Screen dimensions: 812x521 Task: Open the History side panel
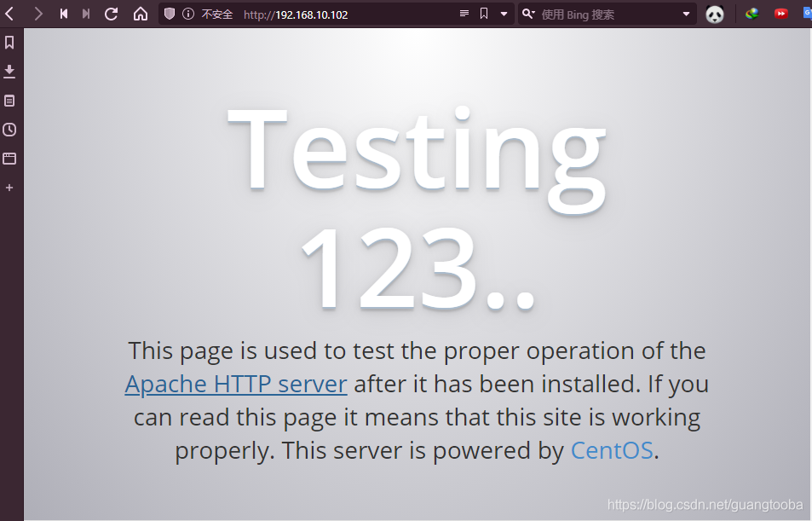9,130
